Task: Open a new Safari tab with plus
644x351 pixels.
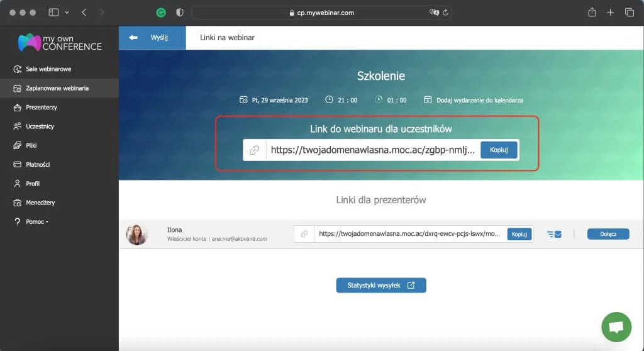Action: pos(610,13)
